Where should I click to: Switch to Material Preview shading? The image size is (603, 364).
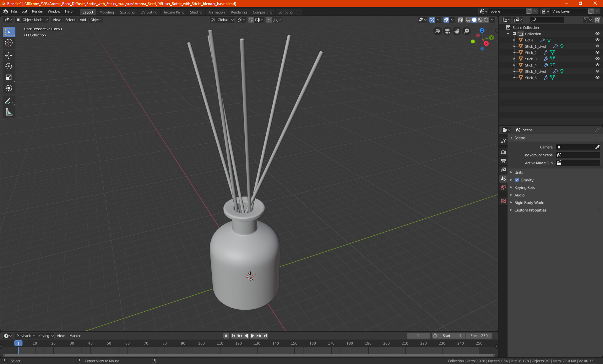pyautogui.click(x=480, y=20)
